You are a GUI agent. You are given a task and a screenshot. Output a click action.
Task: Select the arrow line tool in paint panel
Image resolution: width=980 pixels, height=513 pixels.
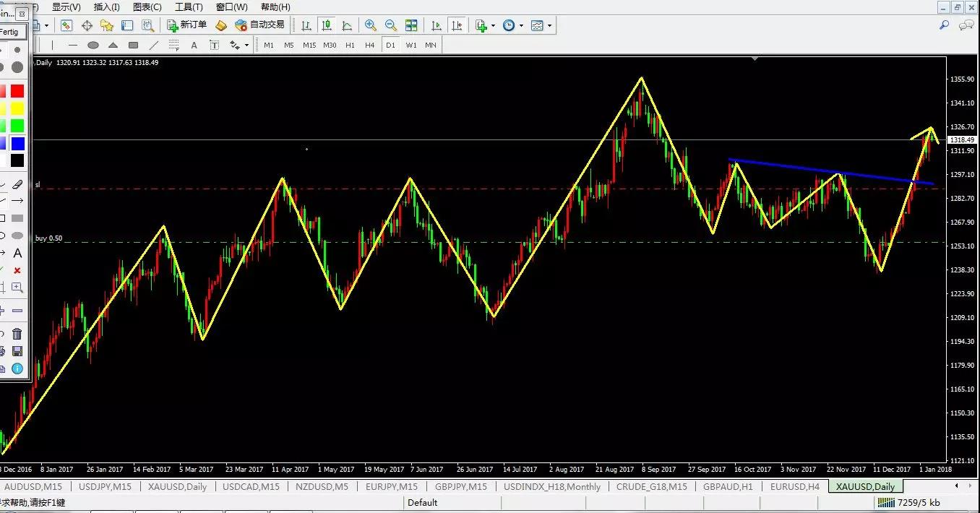[x=17, y=200]
